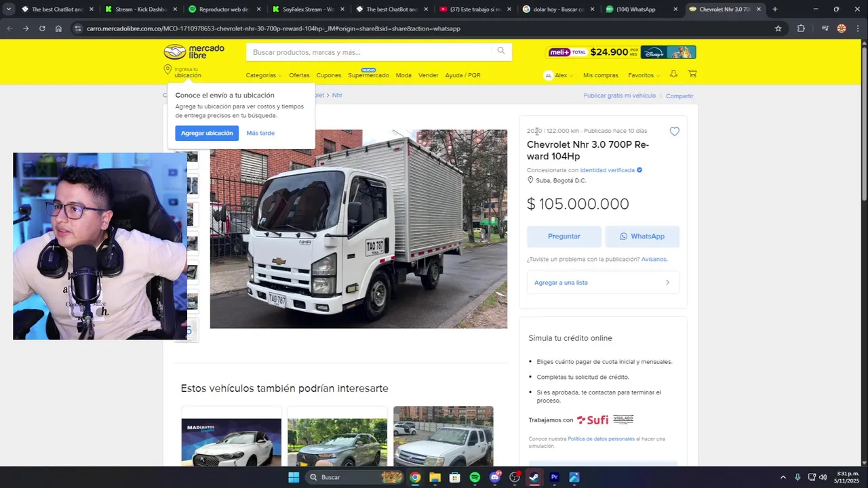Click Agregar ubicación button
Image resolution: width=868 pixels, height=488 pixels.
point(207,133)
